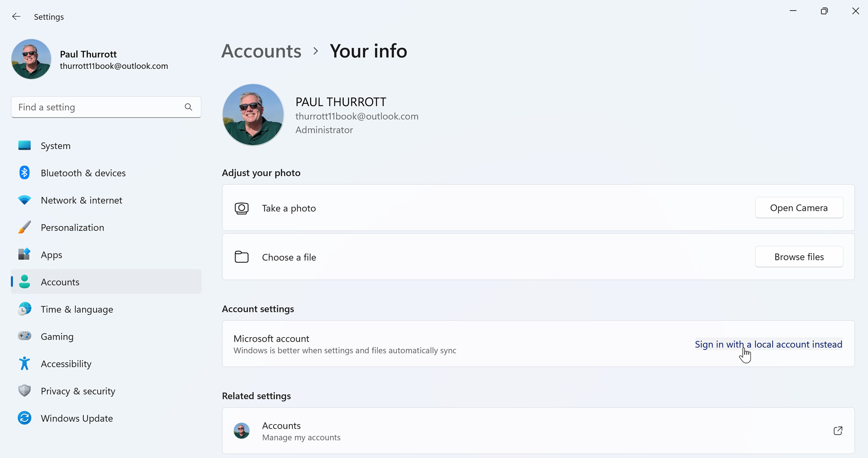Image resolution: width=868 pixels, height=458 pixels.
Task: Go to Network & internet settings
Action: coord(81,200)
